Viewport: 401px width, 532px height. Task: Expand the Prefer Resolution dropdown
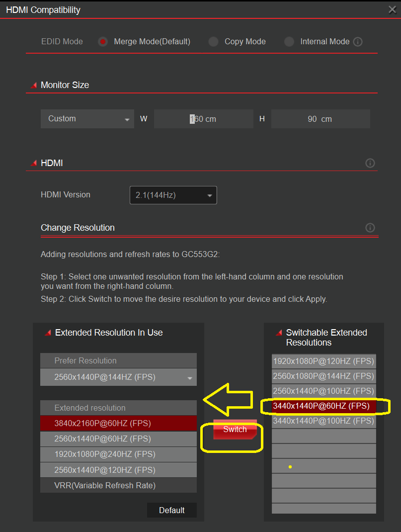point(118,377)
